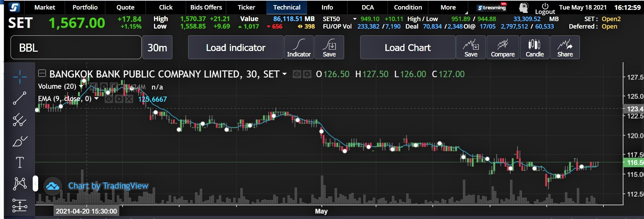Select the crosshair cursor tool

point(20,77)
